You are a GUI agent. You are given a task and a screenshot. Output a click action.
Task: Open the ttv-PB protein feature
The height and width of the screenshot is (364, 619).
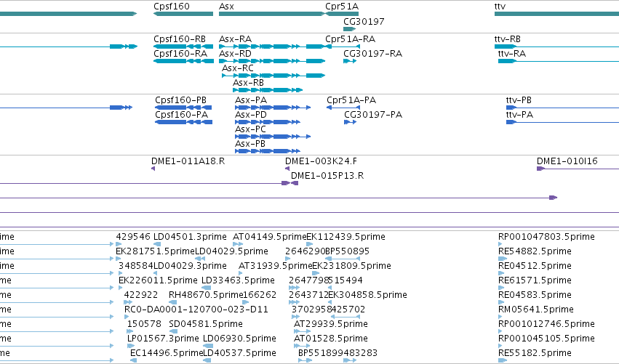[519, 100]
